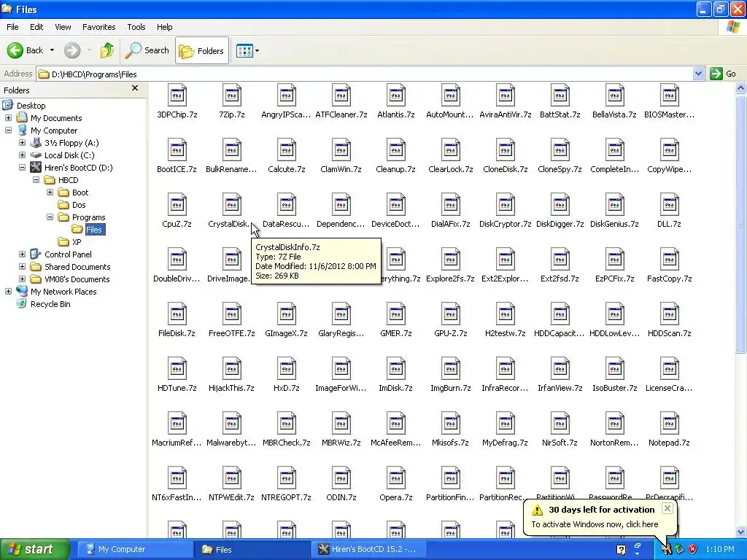Select the FastCopy.7z file icon

pyautogui.click(x=670, y=260)
